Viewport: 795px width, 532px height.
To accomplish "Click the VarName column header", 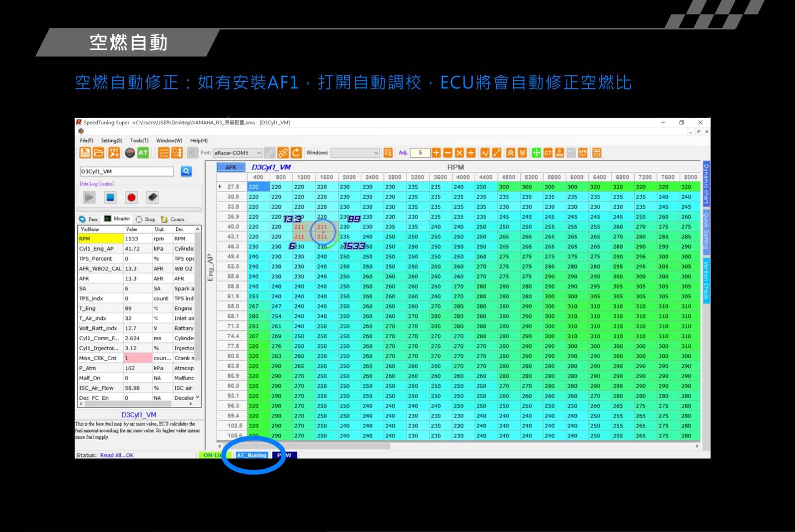I will 100,229.
